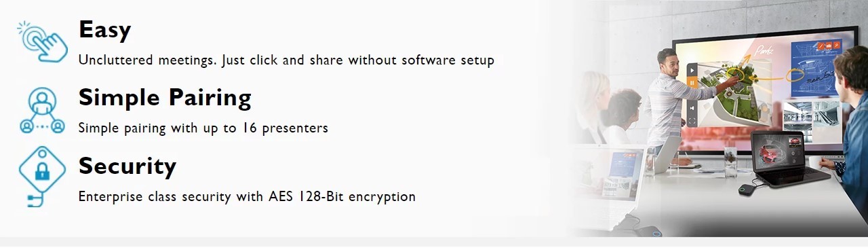This screenshot has width=868, height=252.
Task: Click the round button dongle beside the laptop
Action: click(749, 189)
